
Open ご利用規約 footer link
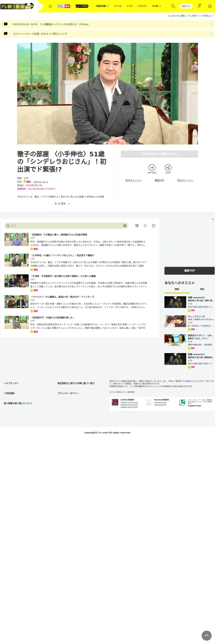[x=9, y=393]
